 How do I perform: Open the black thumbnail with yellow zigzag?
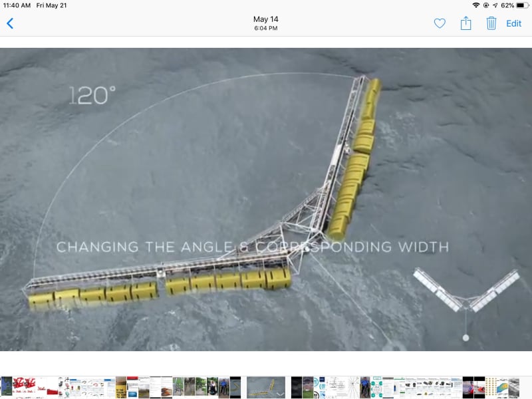[x=235, y=388]
